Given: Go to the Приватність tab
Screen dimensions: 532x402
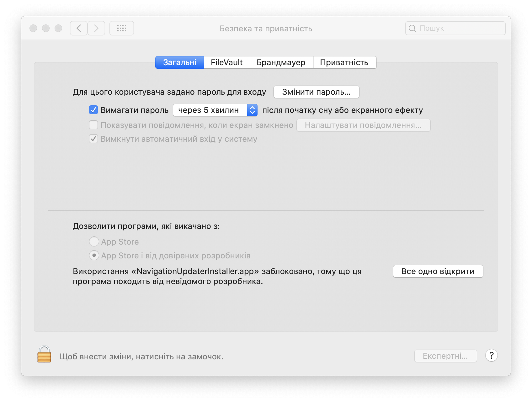Looking at the screenshot, I should [344, 62].
